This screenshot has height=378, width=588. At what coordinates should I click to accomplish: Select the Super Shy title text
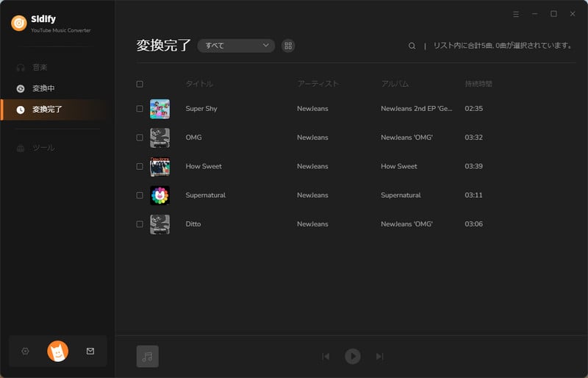coord(201,109)
